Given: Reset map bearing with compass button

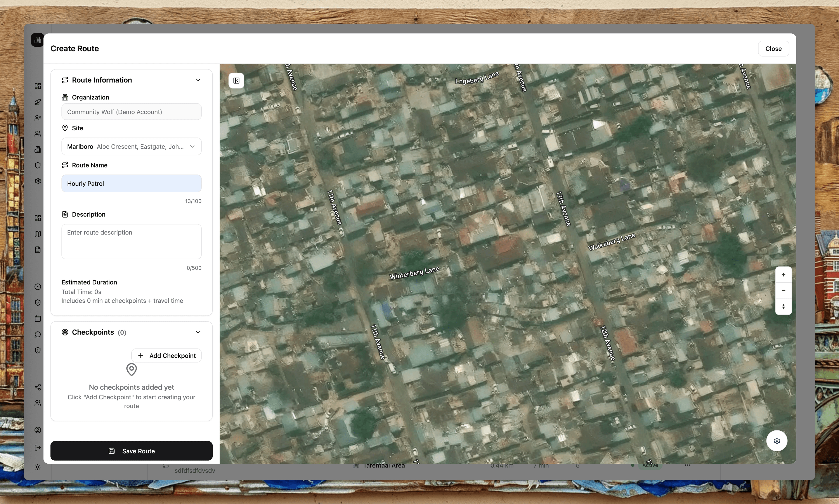Looking at the screenshot, I should click(x=783, y=306).
